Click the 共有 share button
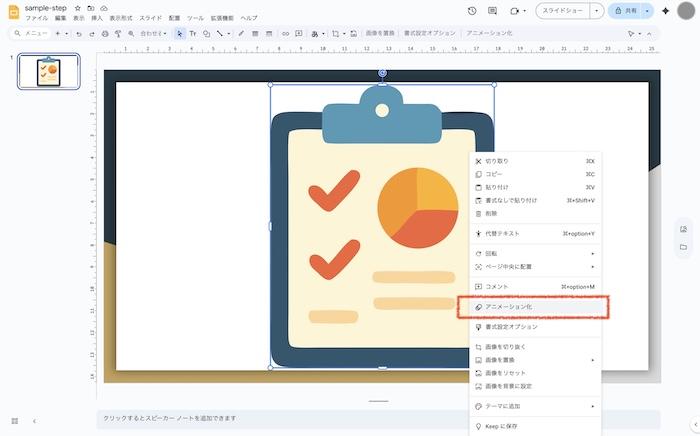Viewport: 700px width, 436px height. point(625,11)
